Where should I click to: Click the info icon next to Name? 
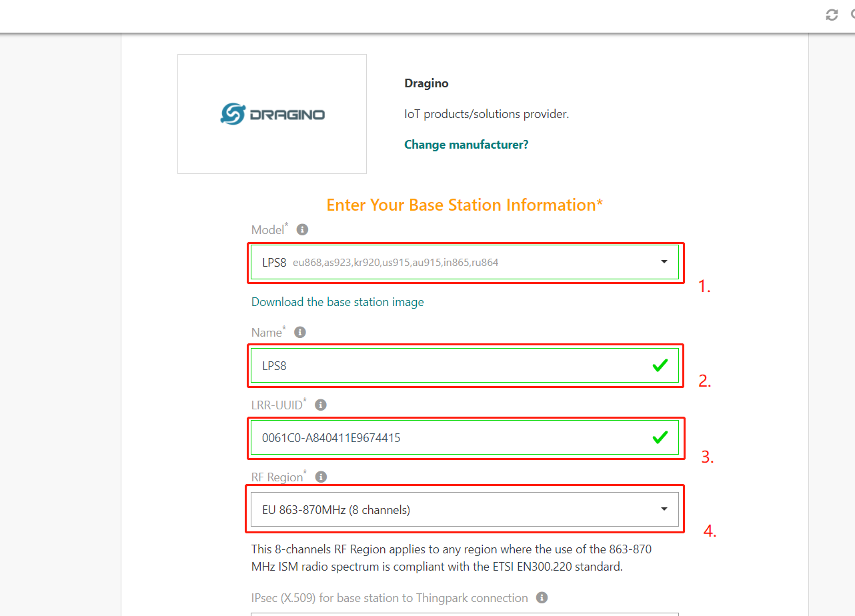[300, 332]
